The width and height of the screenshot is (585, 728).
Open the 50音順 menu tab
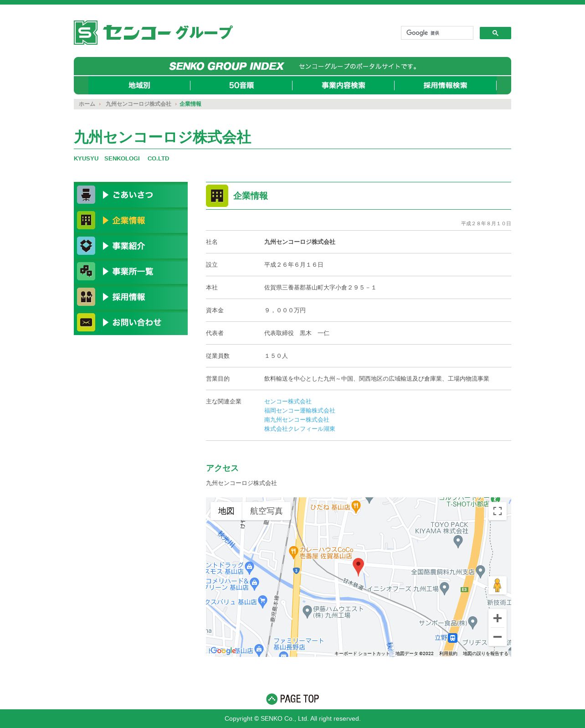pyautogui.click(x=241, y=85)
